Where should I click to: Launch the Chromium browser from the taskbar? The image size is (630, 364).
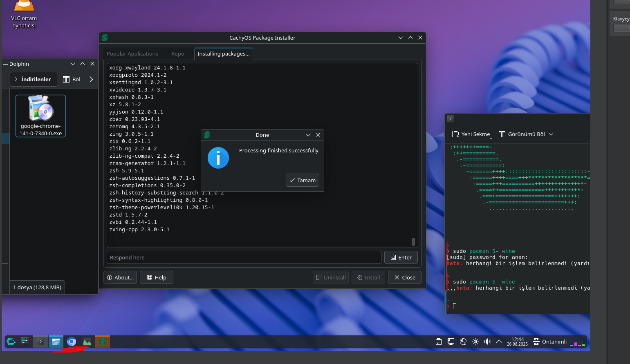[x=72, y=342]
